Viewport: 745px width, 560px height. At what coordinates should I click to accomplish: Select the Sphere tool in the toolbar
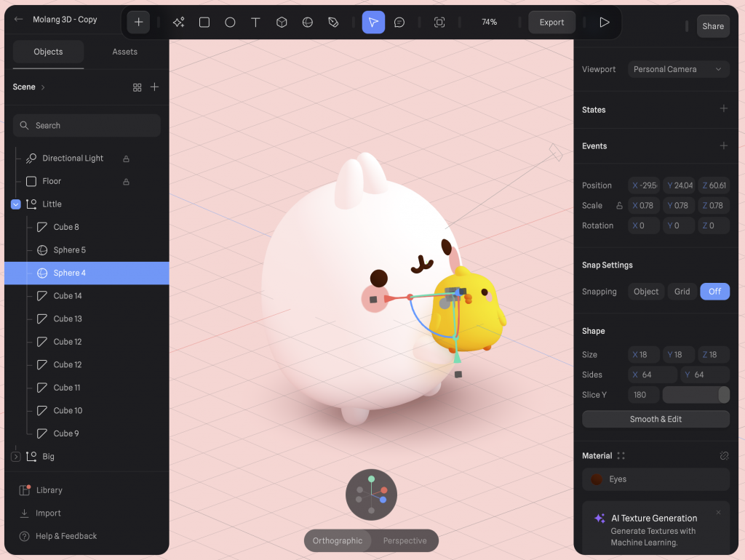pyautogui.click(x=308, y=23)
